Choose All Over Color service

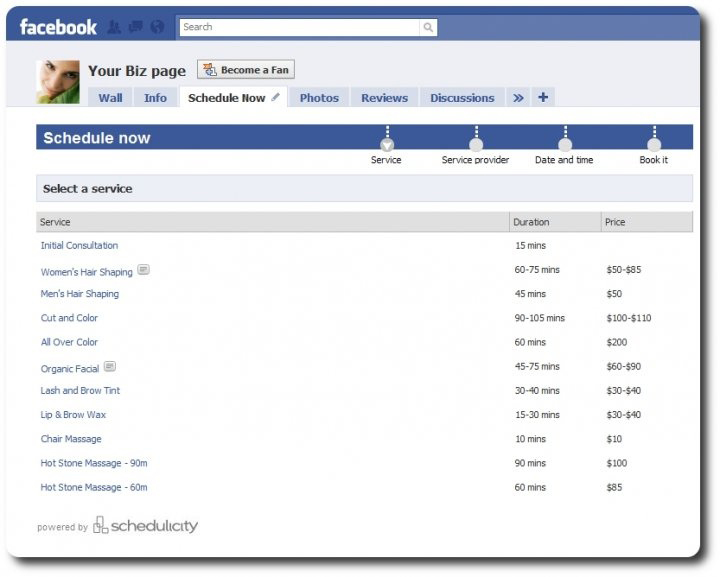(x=69, y=342)
